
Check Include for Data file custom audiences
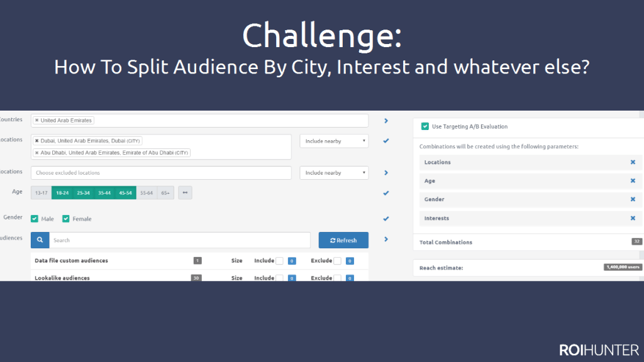pyautogui.click(x=279, y=261)
